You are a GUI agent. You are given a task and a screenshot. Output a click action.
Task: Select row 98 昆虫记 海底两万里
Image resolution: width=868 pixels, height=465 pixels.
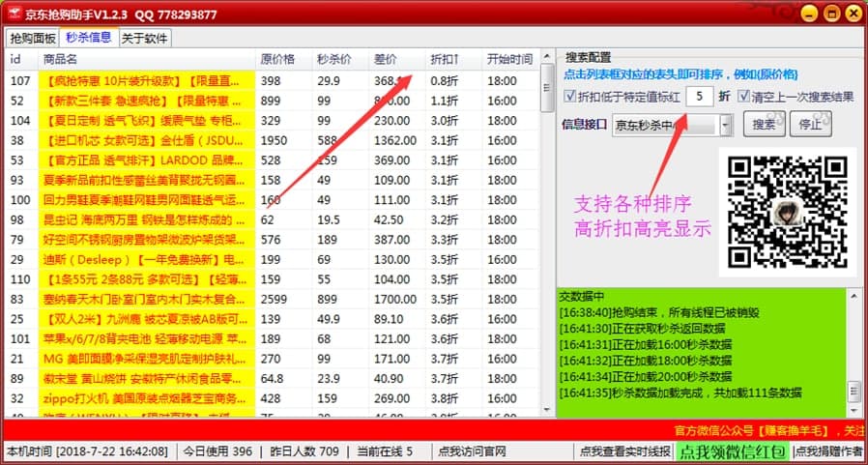coord(272,219)
